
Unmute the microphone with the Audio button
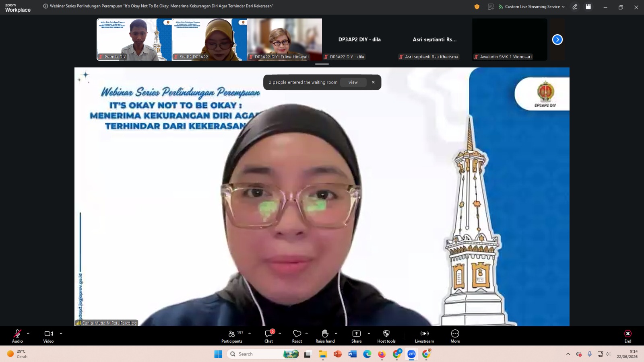point(17,336)
